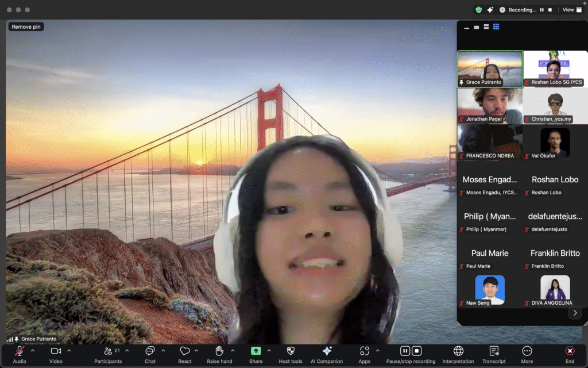Open the More options icon

[x=527, y=351]
